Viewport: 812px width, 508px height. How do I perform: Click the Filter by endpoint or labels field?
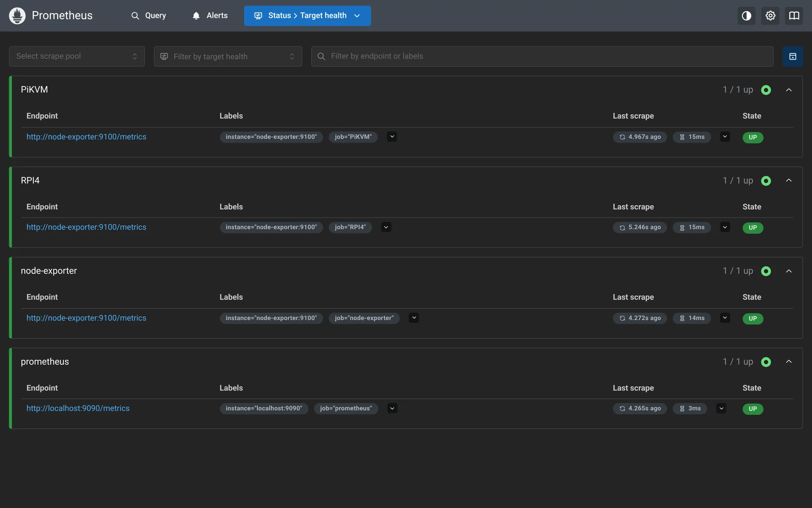(542, 56)
